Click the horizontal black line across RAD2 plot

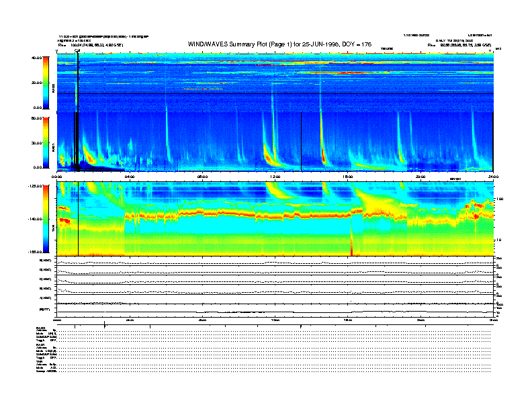pos(275,93)
